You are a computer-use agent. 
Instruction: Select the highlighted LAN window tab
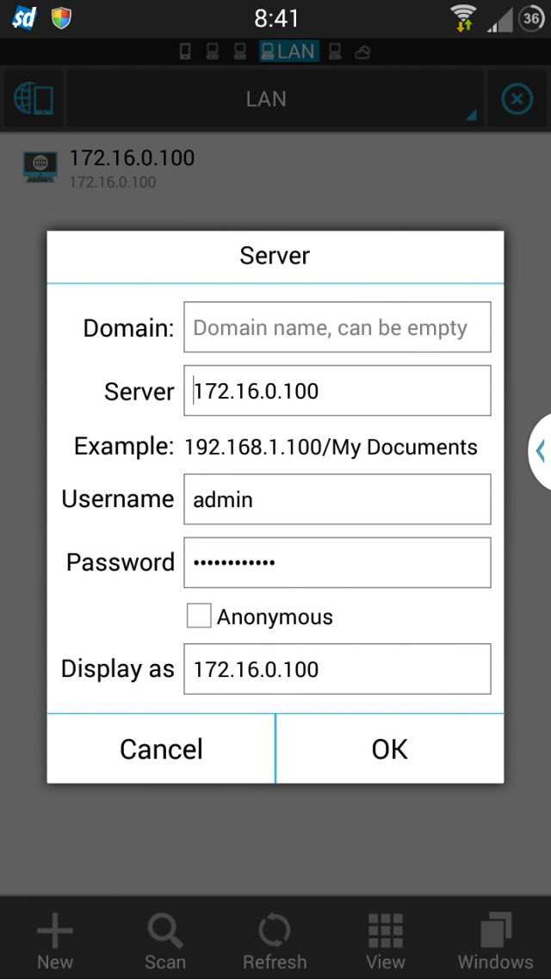(x=289, y=52)
